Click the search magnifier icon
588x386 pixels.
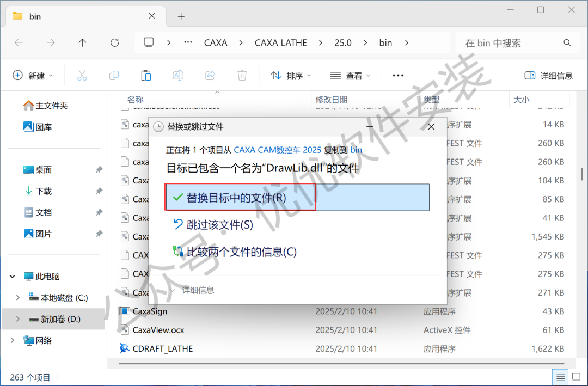[x=567, y=43]
